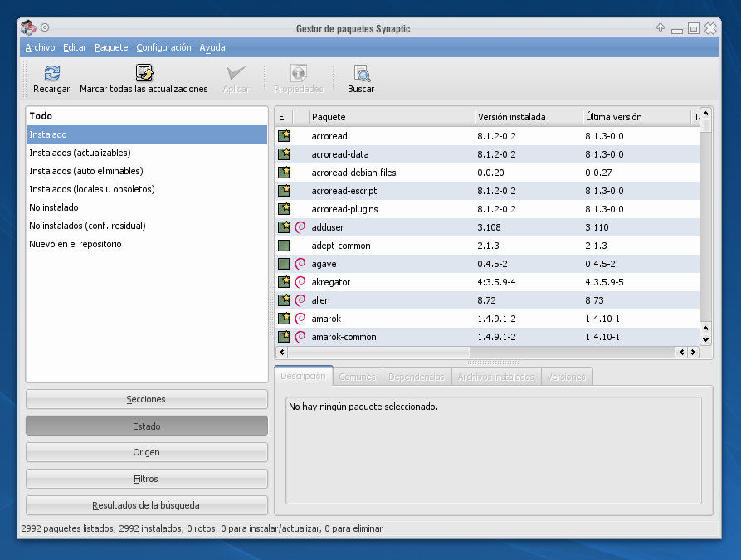The width and height of the screenshot is (741, 560).
Task: Select the akregator package name
Action: click(331, 282)
